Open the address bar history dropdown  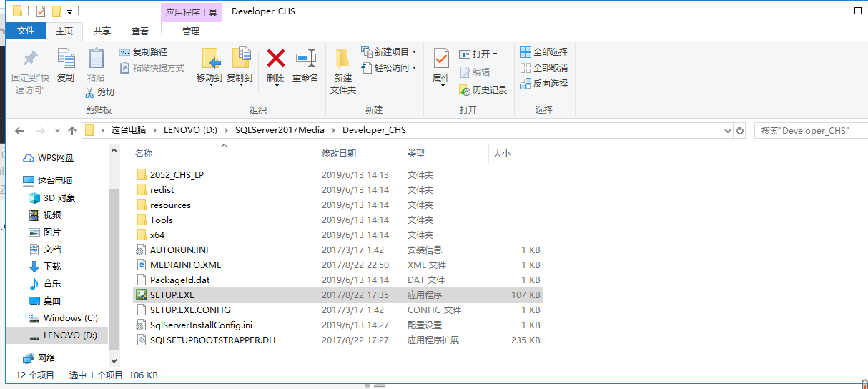tap(727, 131)
